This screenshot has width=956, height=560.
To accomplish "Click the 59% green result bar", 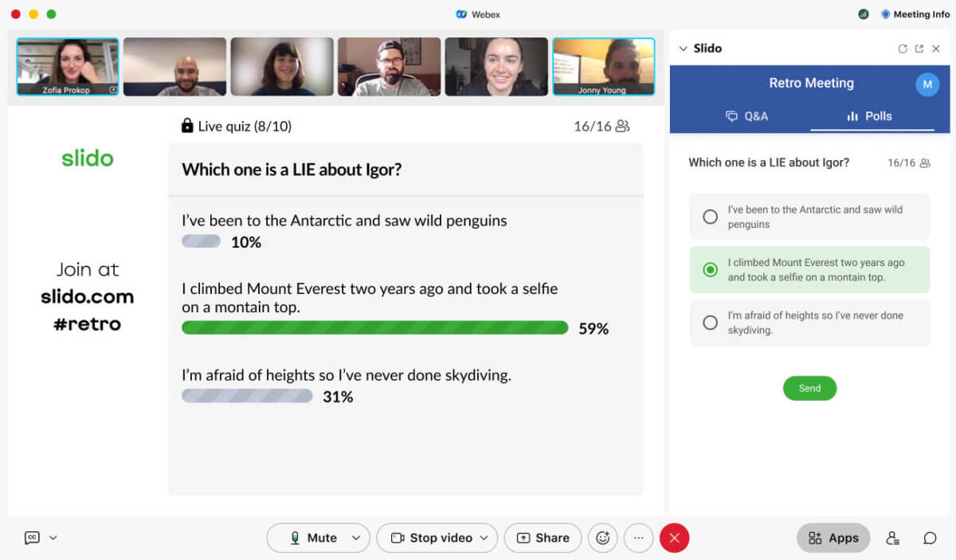I will [374, 327].
